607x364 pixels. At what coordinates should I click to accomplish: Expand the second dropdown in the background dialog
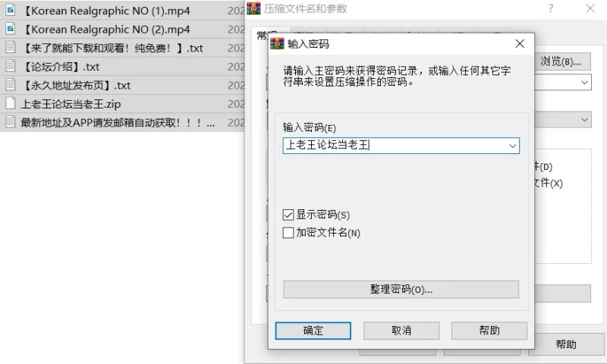click(584, 120)
